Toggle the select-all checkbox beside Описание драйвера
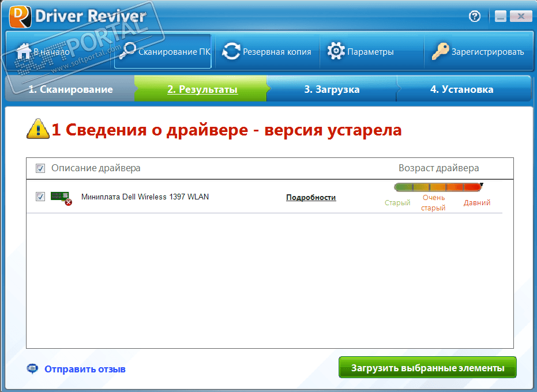Viewport: 537px width, 392px height. point(40,168)
